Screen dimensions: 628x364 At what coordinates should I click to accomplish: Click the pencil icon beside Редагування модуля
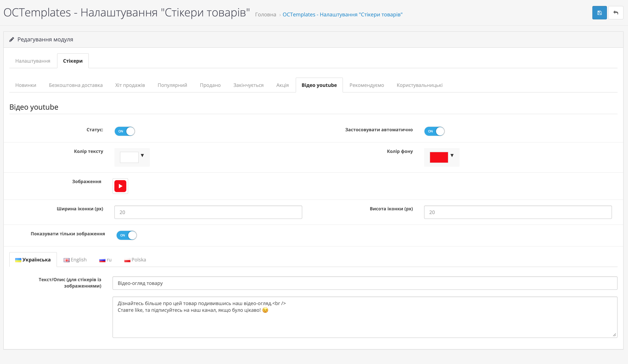(11, 40)
